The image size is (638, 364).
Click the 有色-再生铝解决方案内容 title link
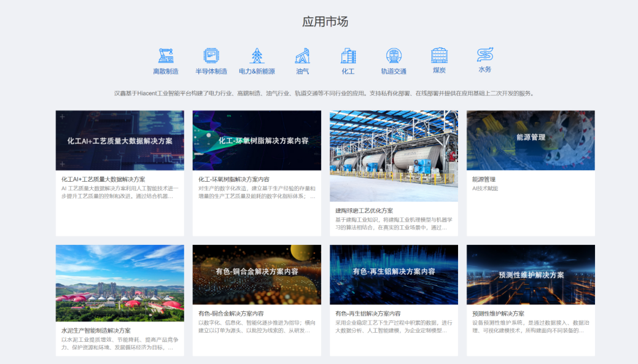tap(368, 314)
